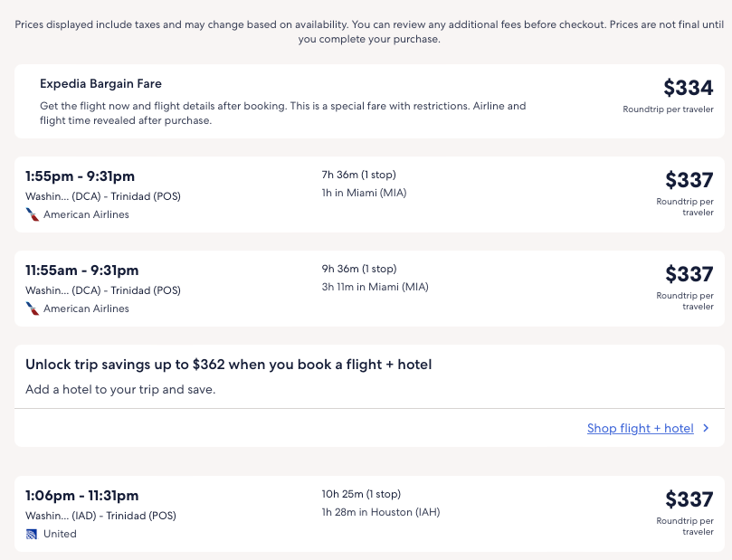Click American Airlines logo on 1:55pm flight

[x=33, y=214]
